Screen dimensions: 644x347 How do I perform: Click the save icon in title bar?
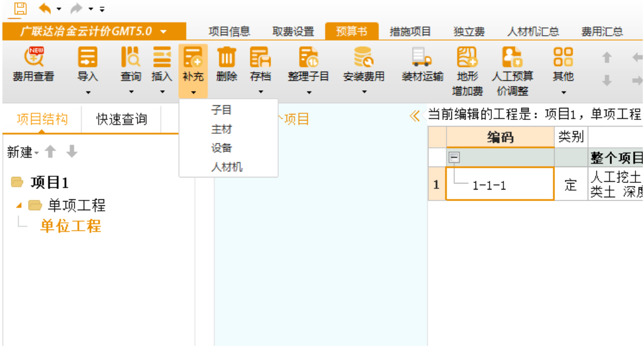pos(20,8)
